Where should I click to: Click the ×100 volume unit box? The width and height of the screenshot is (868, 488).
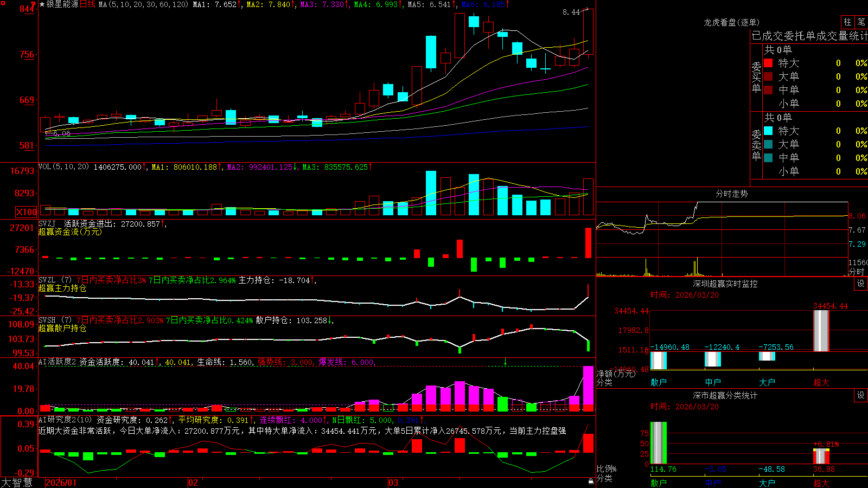coord(27,212)
